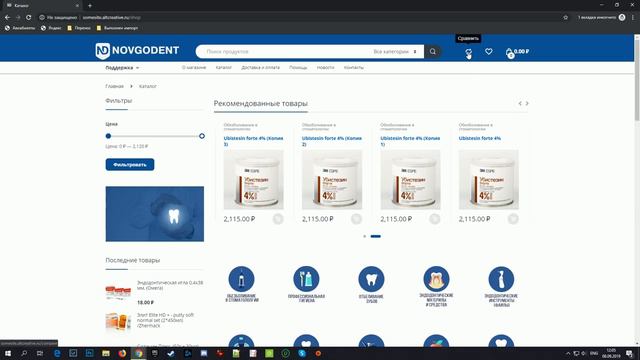Image resolution: width=640 pixels, height=360 pixels.
Task: Open the endodontic needle 0.4x38 product link
Action: coord(170,285)
